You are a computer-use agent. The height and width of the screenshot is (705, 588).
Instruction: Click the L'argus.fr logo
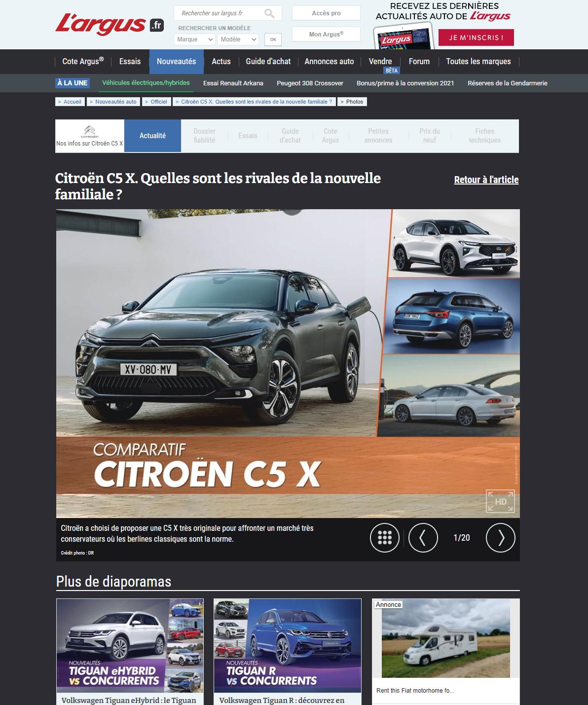point(109,25)
